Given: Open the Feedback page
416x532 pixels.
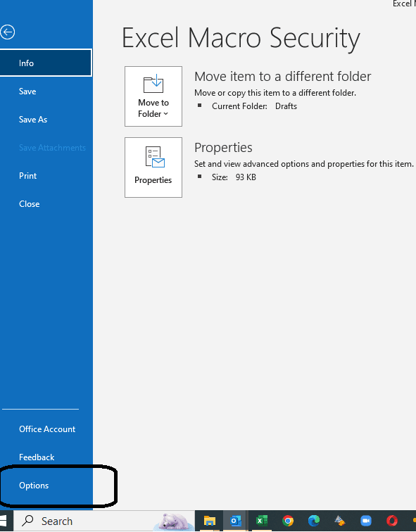Looking at the screenshot, I should click(x=37, y=457).
